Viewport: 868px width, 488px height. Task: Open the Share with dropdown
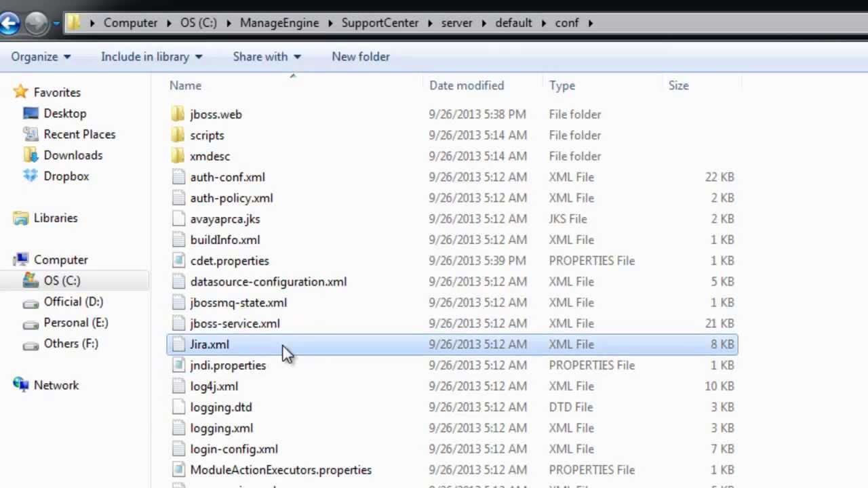267,57
